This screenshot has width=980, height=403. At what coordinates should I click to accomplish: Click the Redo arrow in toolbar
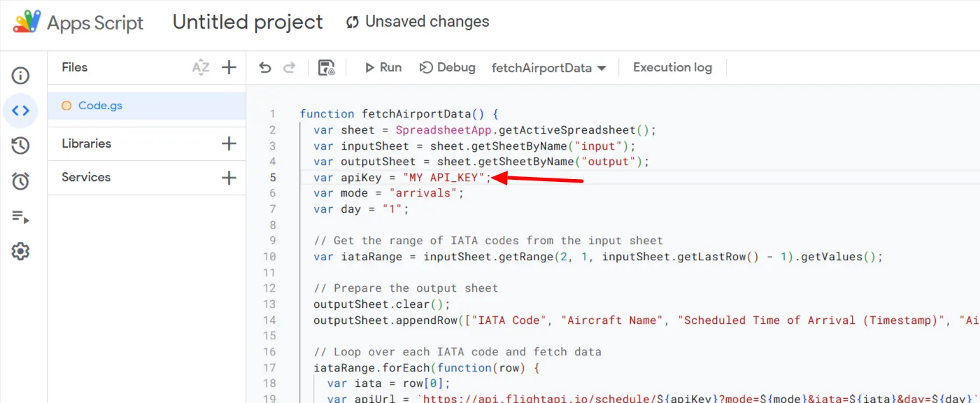pyautogui.click(x=289, y=68)
